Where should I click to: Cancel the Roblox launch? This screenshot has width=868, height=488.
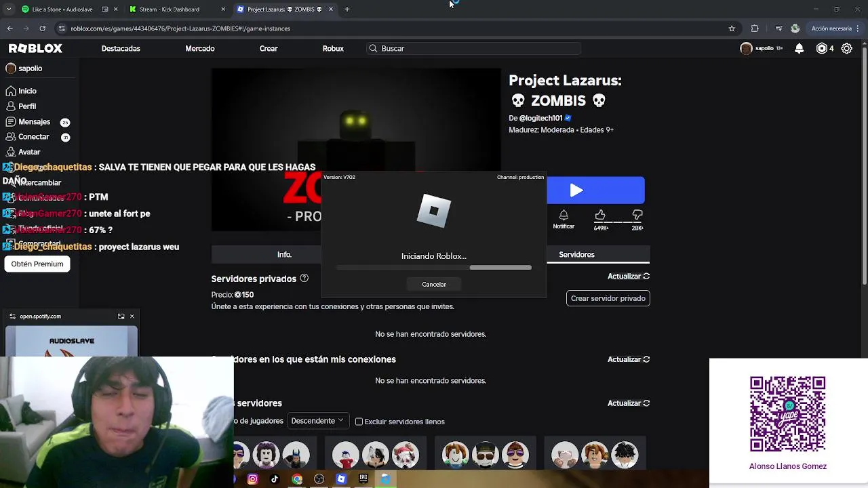pyautogui.click(x=434, y=285)
